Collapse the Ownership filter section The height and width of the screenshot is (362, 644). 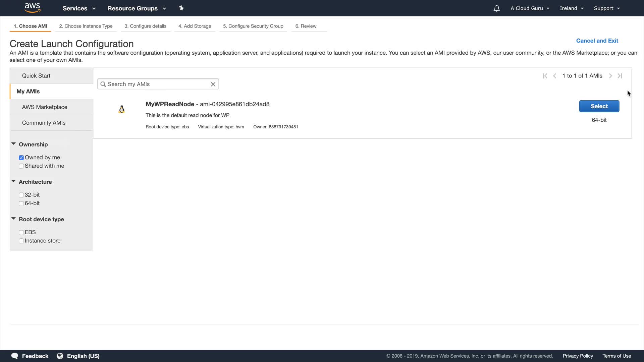click(13, 144)
